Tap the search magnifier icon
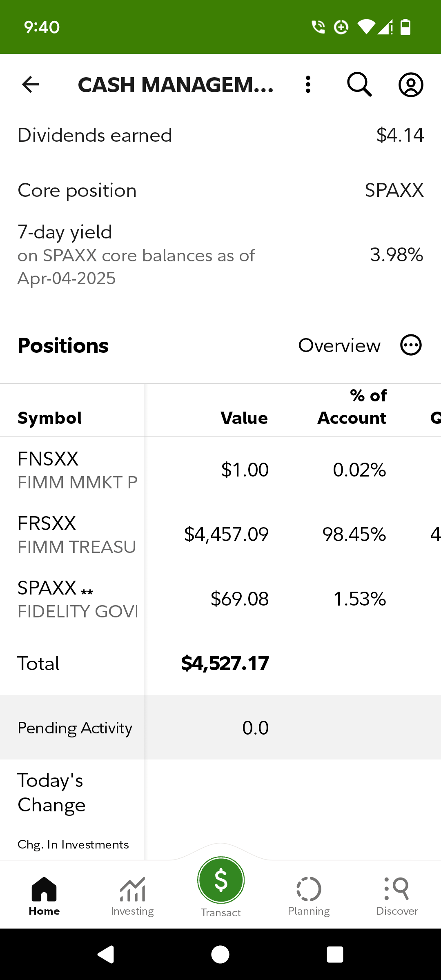Viewport: 441px width, 980px height. click(x=359, y=85)
